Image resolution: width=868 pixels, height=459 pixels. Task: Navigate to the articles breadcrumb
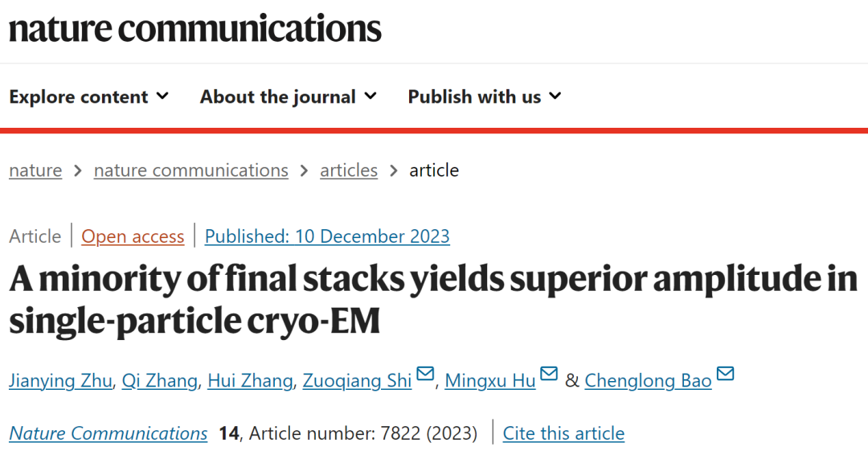(349, 170)
